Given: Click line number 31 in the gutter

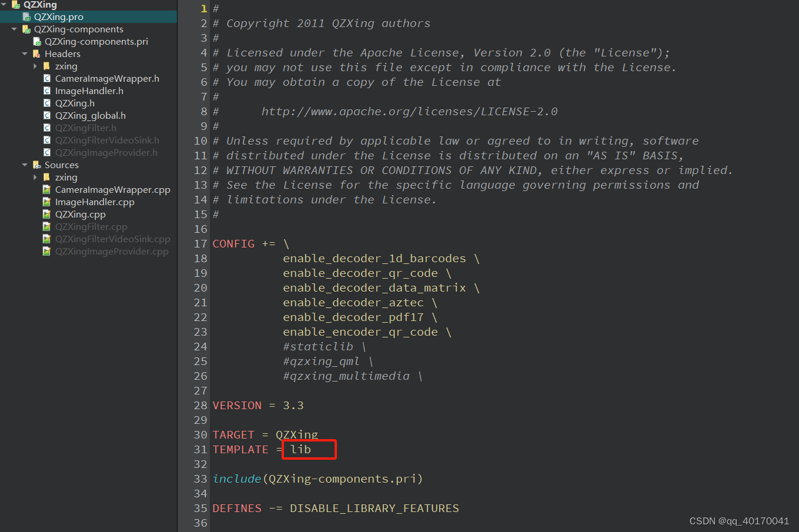Looking at the screenshot, I should tap(200, 449).
